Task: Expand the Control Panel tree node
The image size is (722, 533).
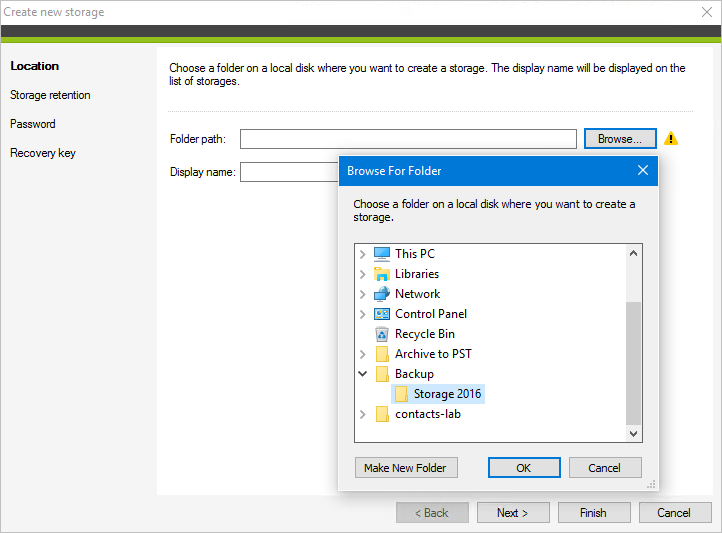Action: point(363,314)
